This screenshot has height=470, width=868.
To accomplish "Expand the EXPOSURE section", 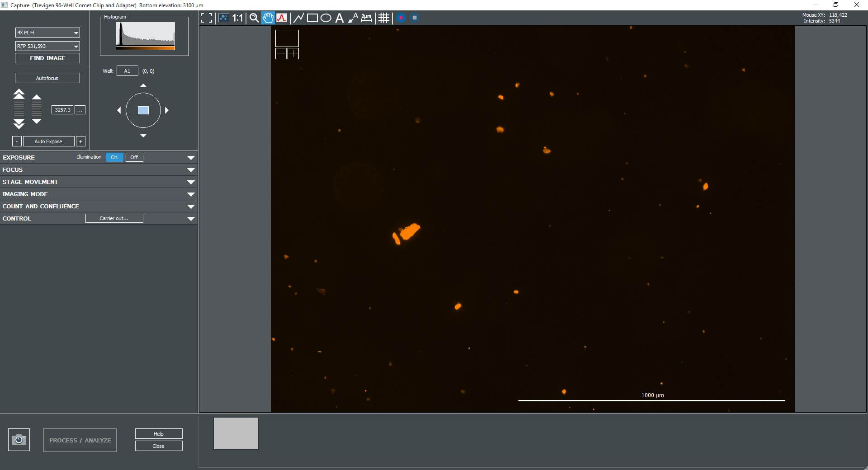I will 191,158.
